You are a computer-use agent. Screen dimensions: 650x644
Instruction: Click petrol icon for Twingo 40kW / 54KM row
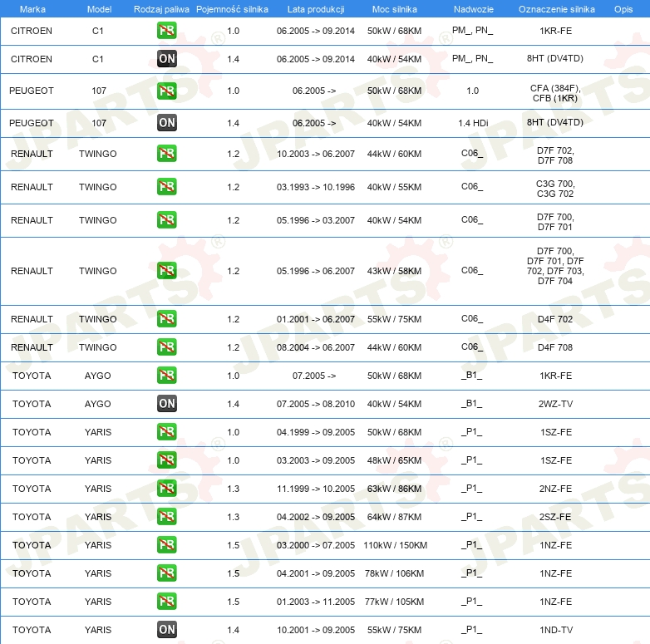[166, 219]
